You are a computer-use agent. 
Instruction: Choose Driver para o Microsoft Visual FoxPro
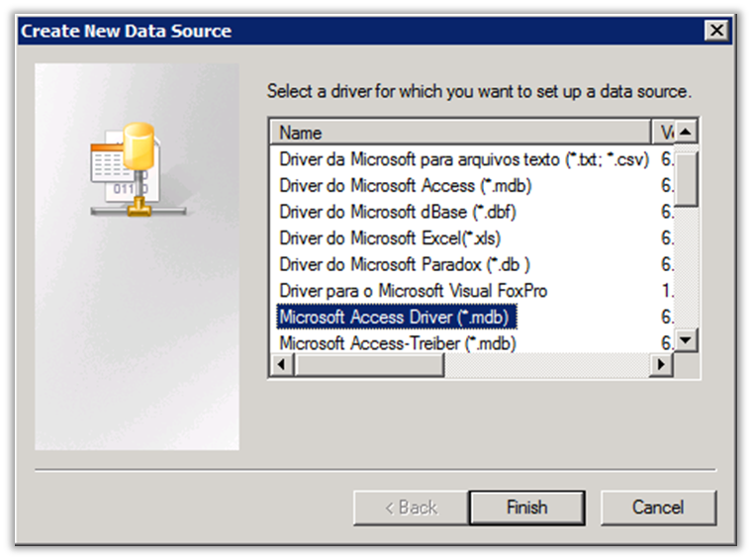tap(413, 291)
